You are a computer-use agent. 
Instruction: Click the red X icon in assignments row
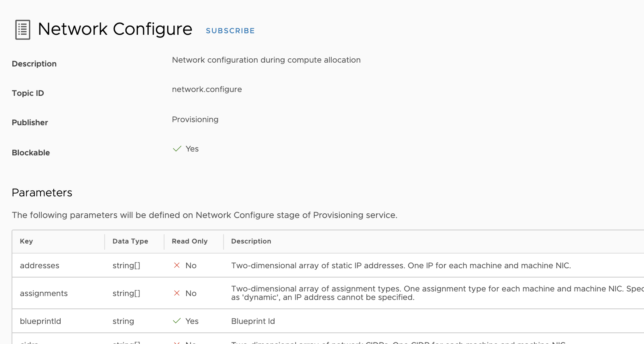coord(177,293)
